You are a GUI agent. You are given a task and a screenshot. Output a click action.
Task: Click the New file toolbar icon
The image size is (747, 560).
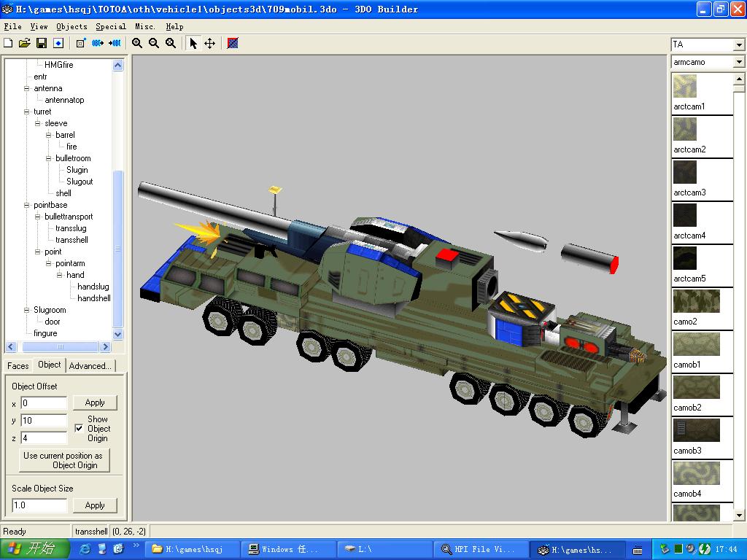8,43
